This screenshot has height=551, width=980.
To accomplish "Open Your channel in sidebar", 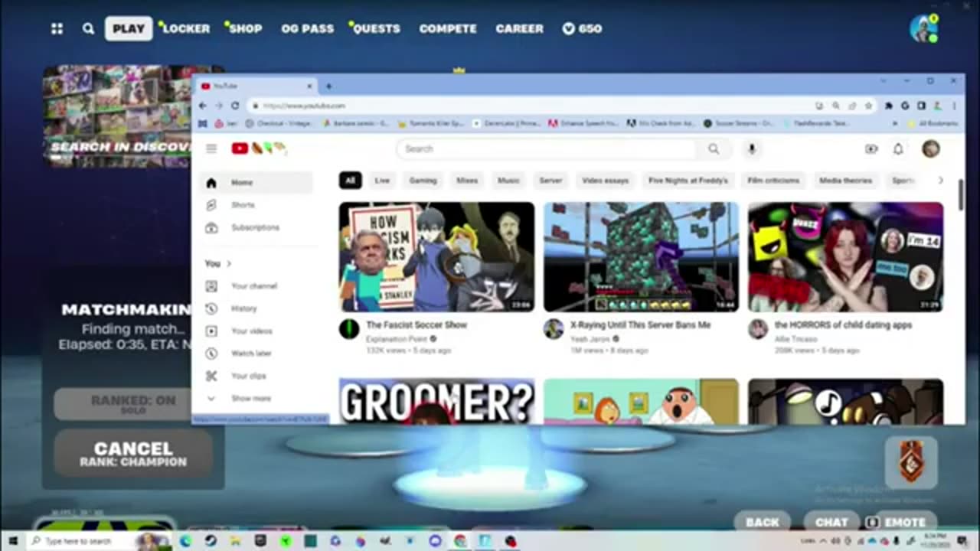I will click(253, 285).
